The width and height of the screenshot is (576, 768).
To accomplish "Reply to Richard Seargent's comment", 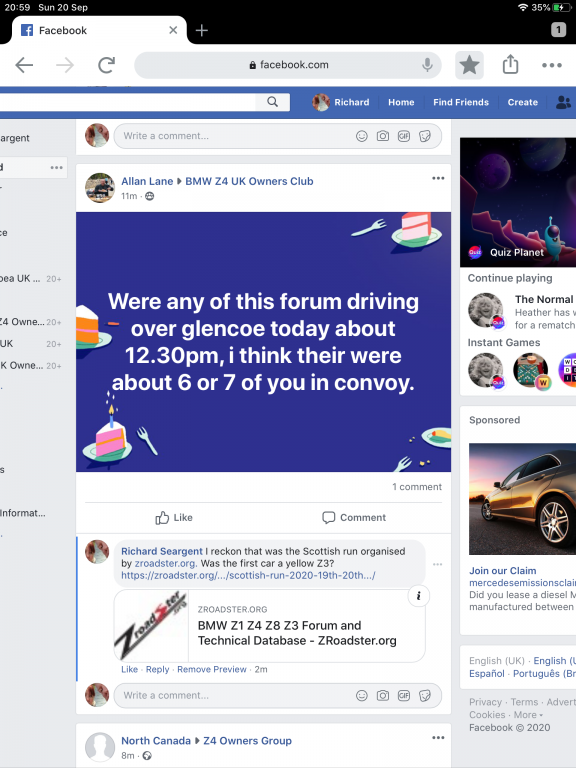I will click(x=157, y=669).
